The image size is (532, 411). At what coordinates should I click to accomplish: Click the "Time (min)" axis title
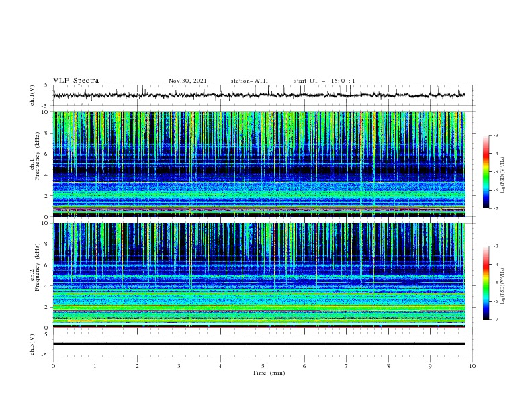coord(269,373)
